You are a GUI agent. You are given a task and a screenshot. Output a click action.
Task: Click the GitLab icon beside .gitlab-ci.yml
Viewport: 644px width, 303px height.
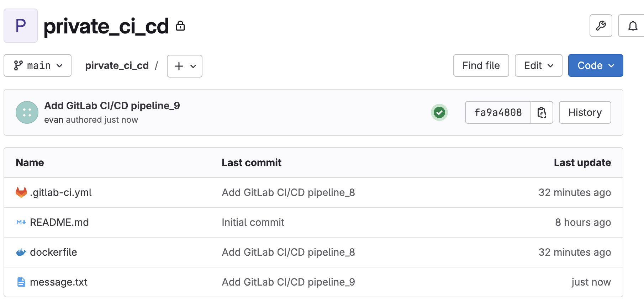pos(21,192)
